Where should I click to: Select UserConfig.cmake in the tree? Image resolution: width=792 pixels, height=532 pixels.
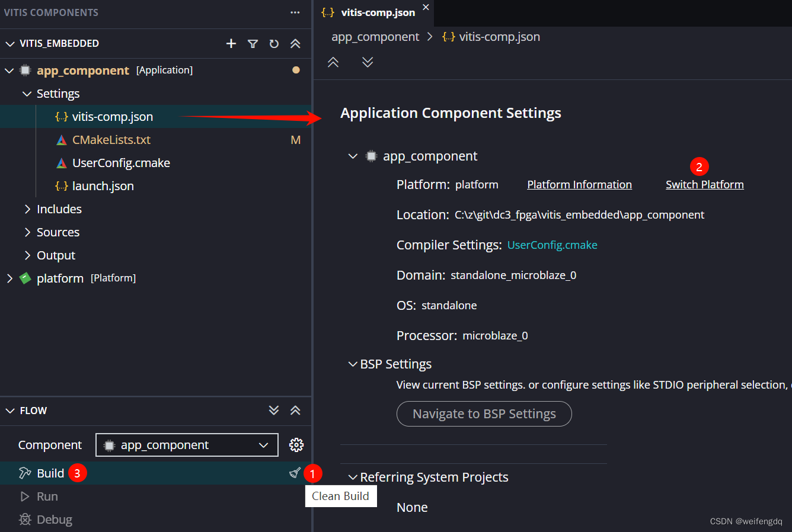[x=155, y=163]
